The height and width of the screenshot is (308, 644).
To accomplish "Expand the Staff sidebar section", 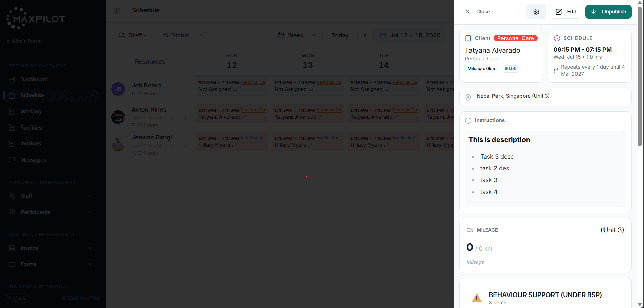I will (x=51, y=196).
